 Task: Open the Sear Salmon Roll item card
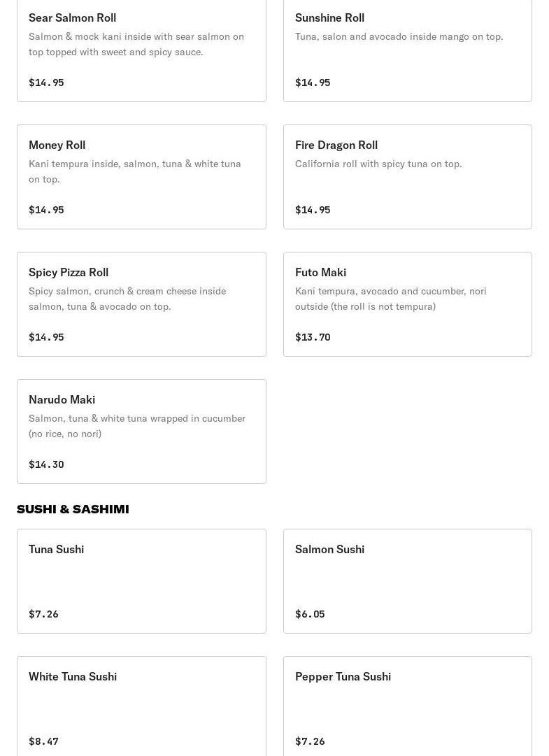click(x=141, y=50)
